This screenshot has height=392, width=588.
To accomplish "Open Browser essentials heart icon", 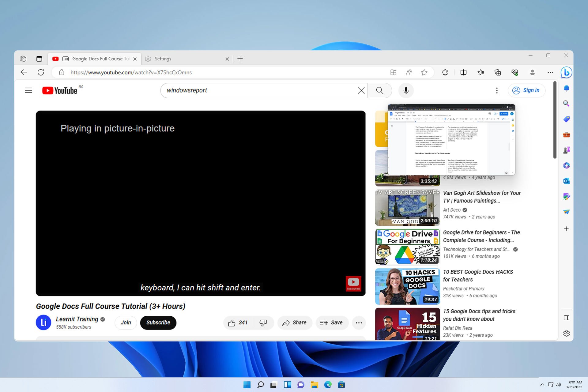I will click(515, 73).
